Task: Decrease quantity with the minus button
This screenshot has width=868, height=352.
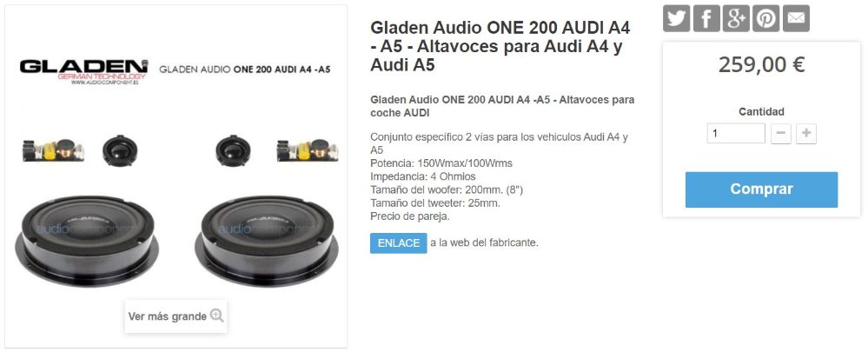Action: click(x=781, y=134)
